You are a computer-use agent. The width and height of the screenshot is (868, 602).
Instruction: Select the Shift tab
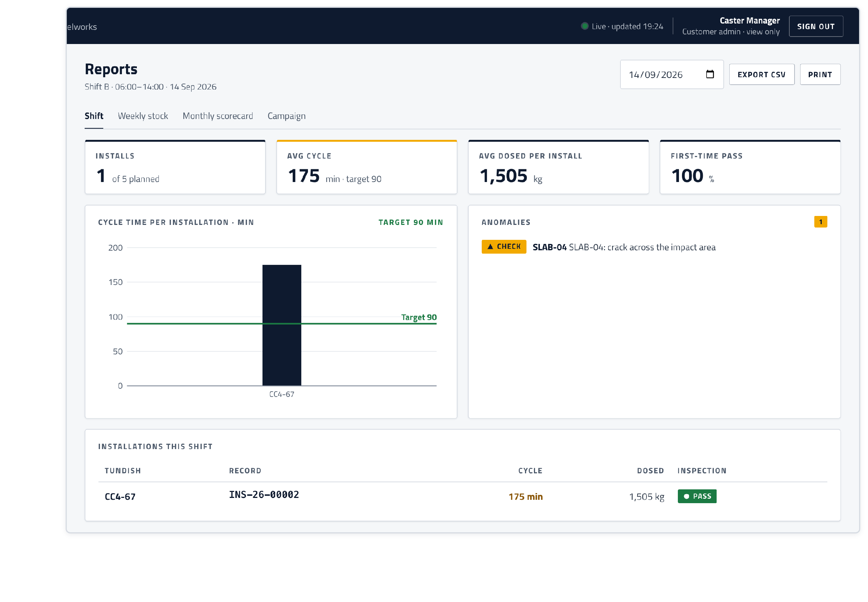(94, 116)
